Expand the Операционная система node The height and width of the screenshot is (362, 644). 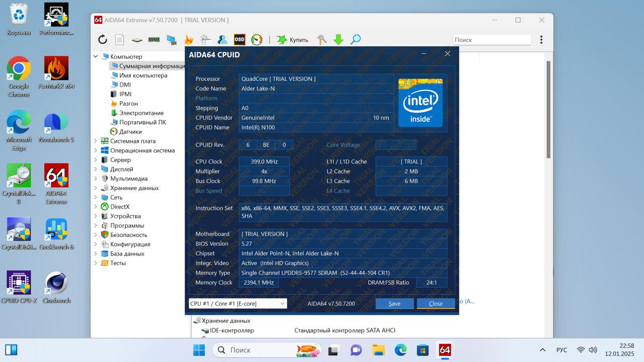(96, 150)
